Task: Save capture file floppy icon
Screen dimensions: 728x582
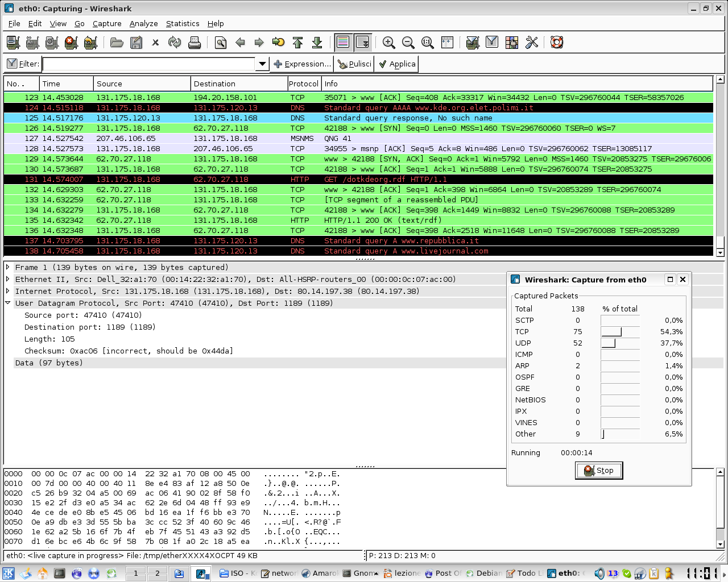Action: tap(136, 43)
